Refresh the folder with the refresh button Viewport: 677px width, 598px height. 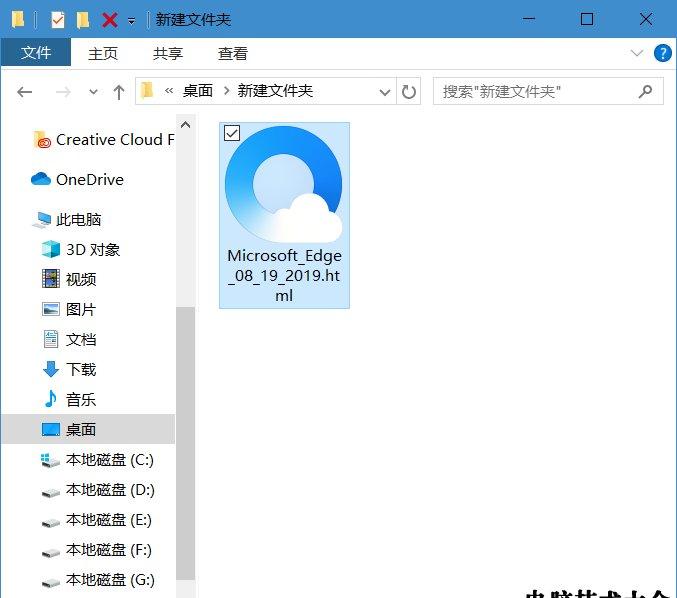coord(408,92)
